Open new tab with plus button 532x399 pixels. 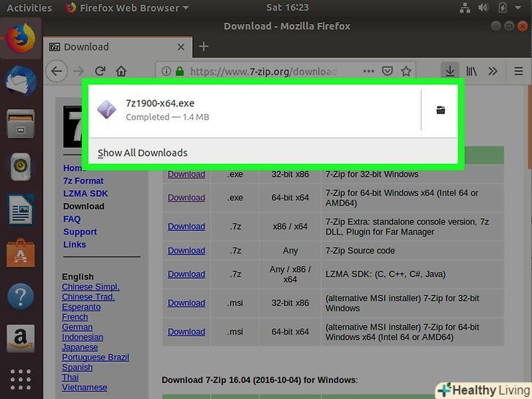coord(204,47)
